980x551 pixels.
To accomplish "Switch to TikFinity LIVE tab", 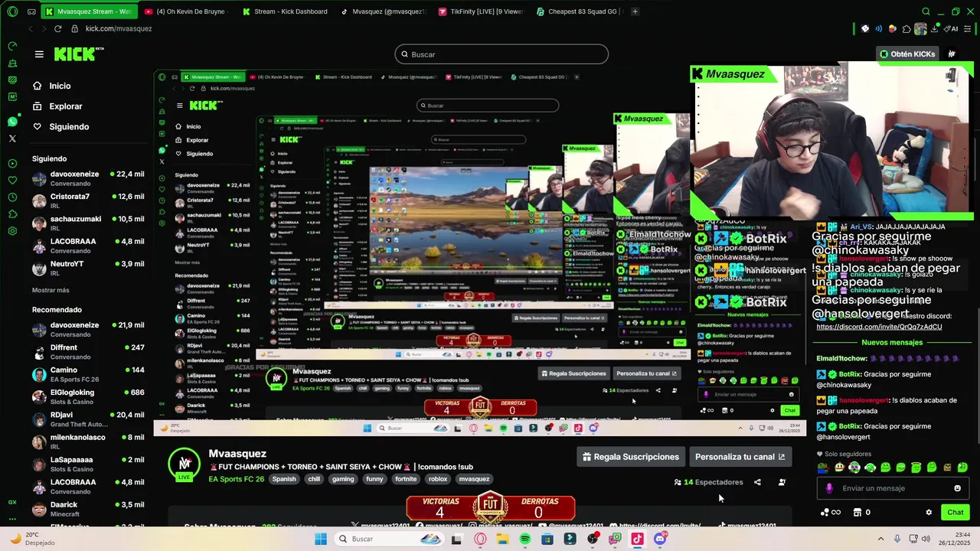I will pos(481,11).
